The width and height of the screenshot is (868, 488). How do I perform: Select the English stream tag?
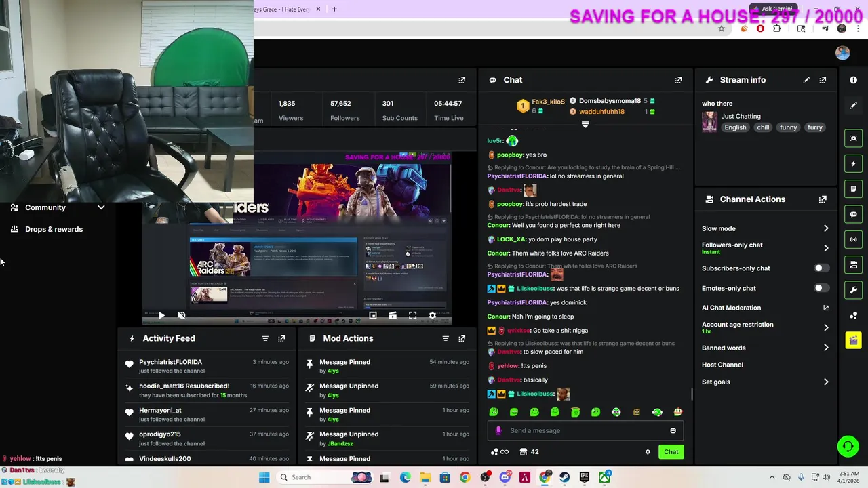(735, 127)
